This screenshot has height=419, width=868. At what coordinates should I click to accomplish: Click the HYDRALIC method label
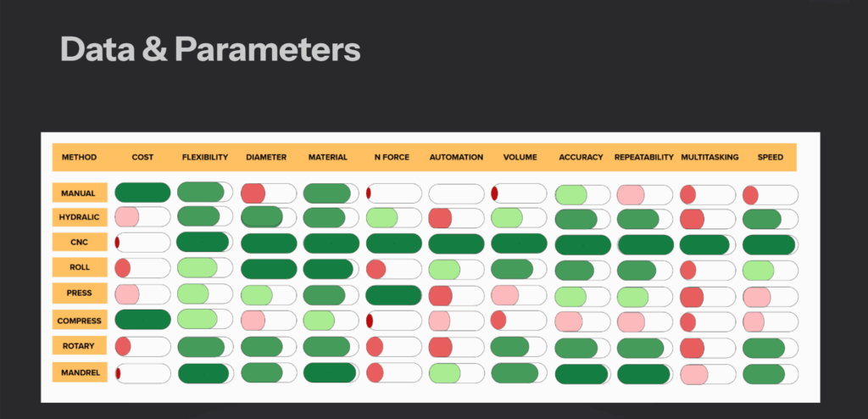[x=80, y=217]
